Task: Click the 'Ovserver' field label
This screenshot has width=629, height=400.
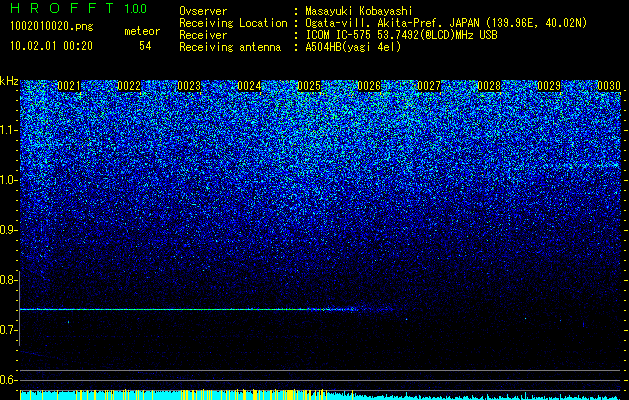Action: 203,11
